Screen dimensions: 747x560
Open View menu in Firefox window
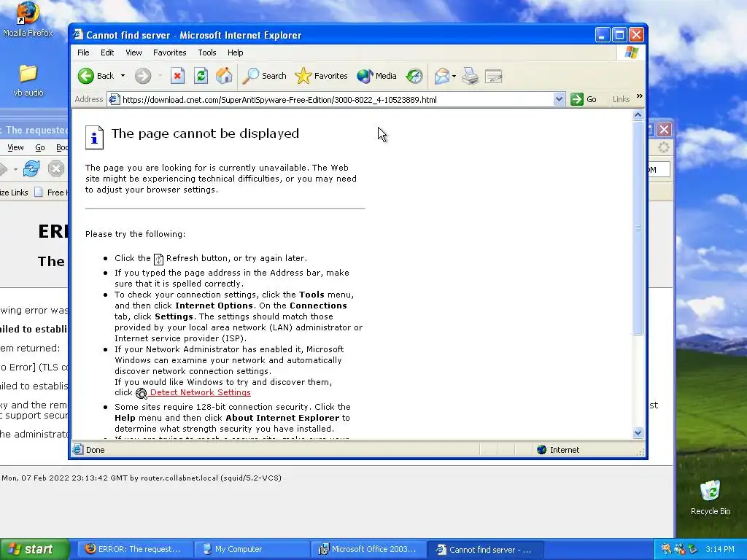coord(15,147)
